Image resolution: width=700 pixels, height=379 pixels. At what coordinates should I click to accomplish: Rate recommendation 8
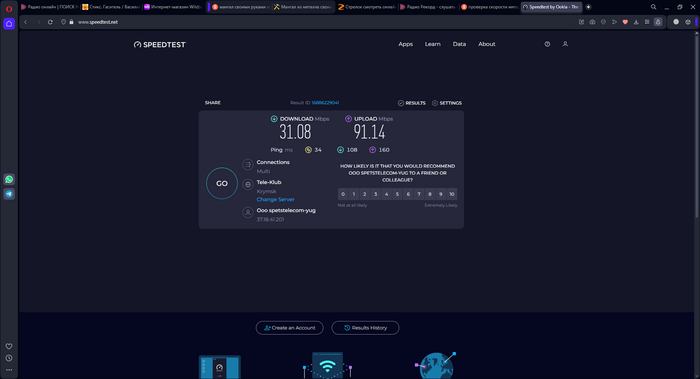click(x=430, y=194)
